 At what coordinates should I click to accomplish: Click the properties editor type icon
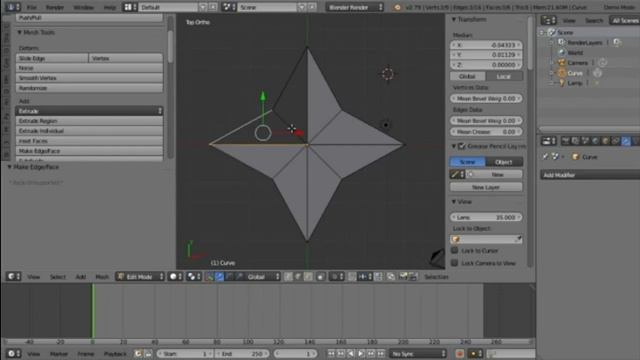(x=548, y=141)
